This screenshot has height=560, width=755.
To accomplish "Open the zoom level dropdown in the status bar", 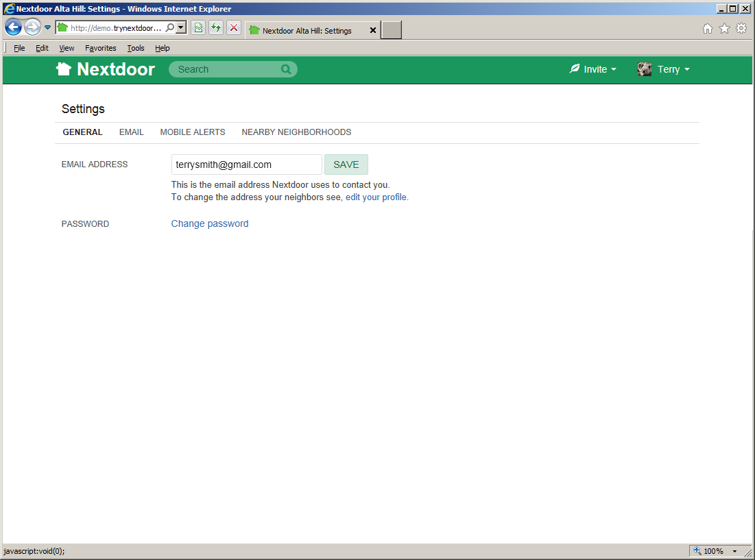I will pos(733,550).
